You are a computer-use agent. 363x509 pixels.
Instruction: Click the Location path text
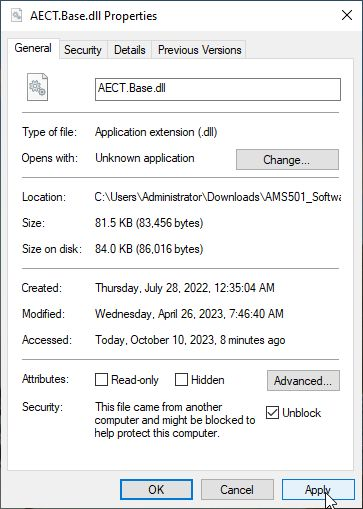tap(218, 197)
